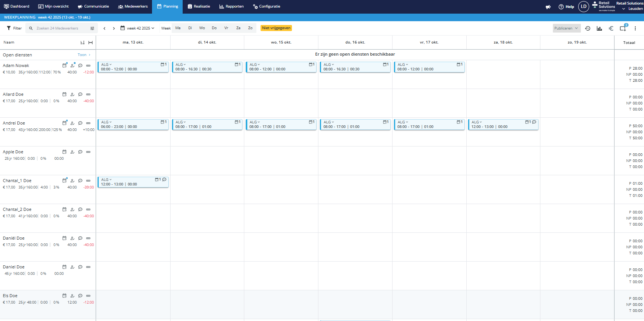
Task: Click the Niet vrijgegeven status badge
Action: click(276, 28)
